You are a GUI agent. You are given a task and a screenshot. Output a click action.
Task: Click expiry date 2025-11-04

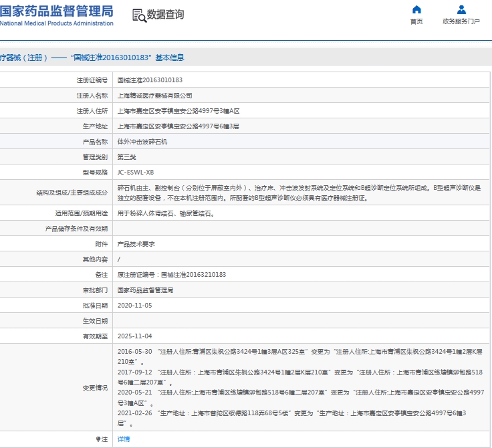134,336
